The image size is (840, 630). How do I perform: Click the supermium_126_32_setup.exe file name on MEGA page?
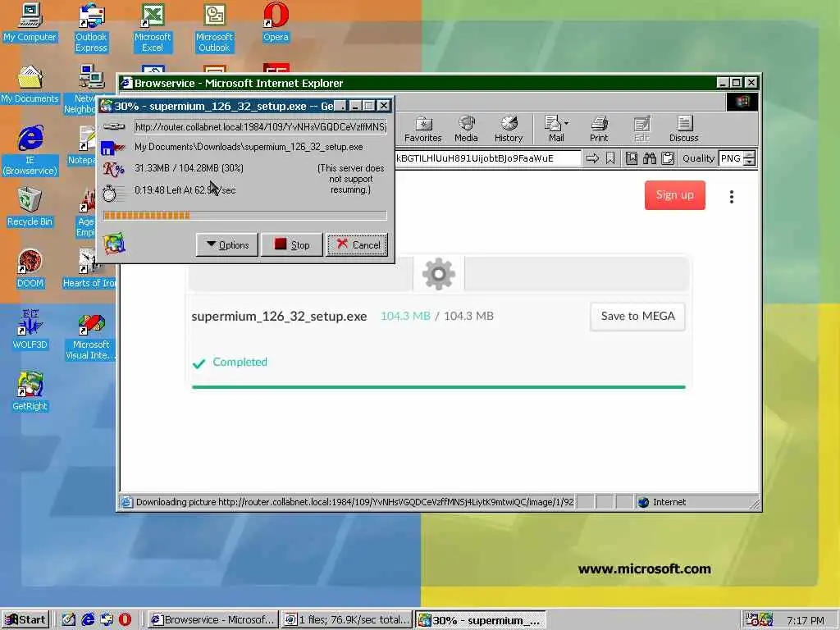click(279, 316)
